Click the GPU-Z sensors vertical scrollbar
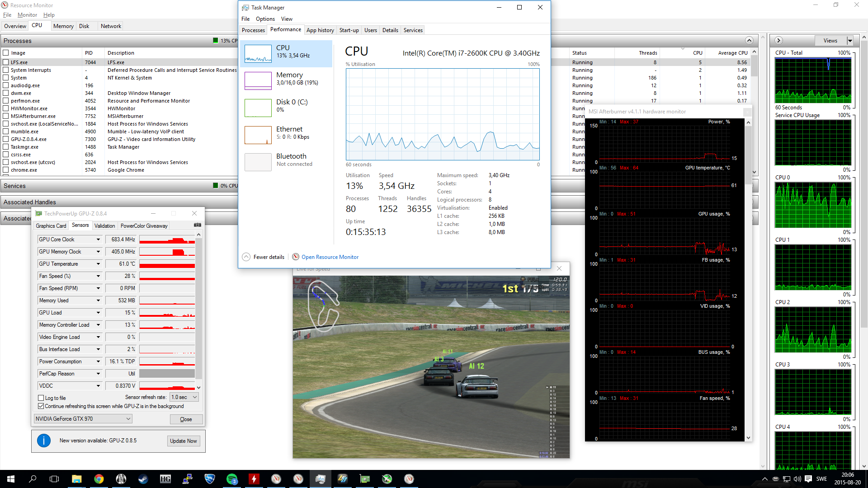This screenshot has width=868, height=488. [198, 307]
